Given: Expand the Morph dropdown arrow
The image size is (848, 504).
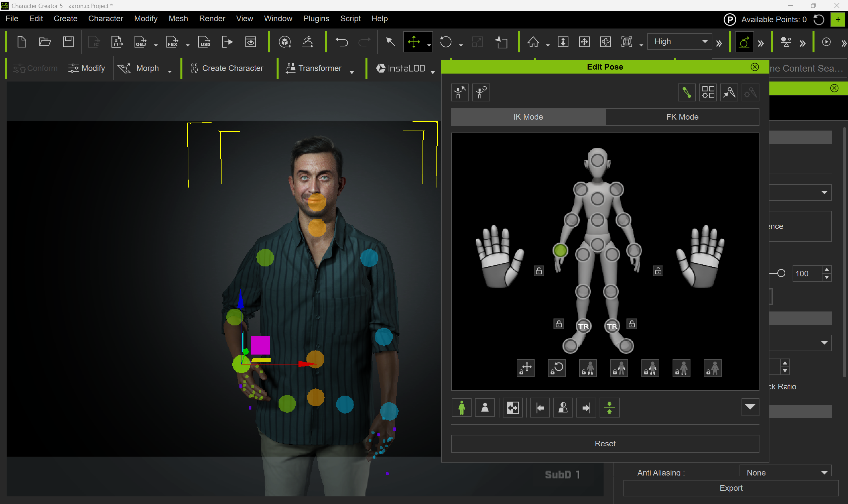Looking at the screenshot, I should point(169,72).
